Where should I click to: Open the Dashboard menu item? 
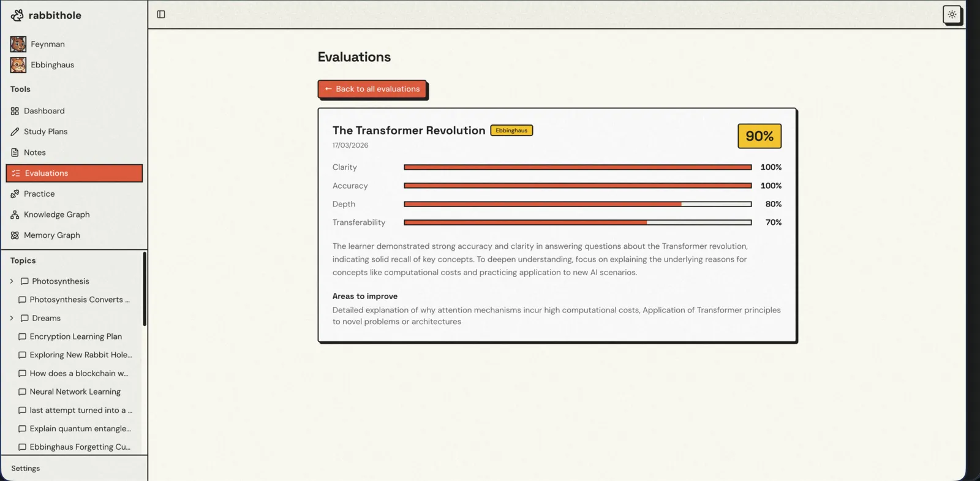74,111
